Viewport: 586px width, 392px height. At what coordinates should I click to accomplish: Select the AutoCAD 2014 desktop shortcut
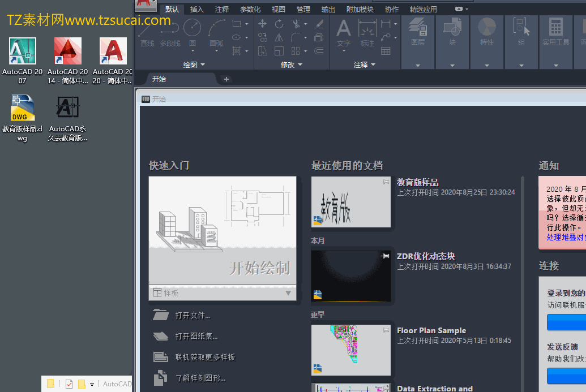67,61
